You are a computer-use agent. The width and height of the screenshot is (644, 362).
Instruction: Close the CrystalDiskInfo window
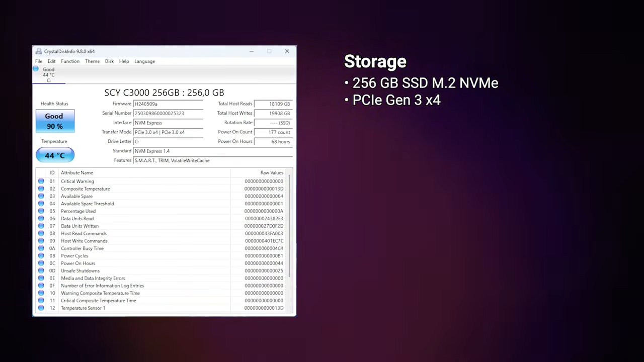[x=287, y=51]
